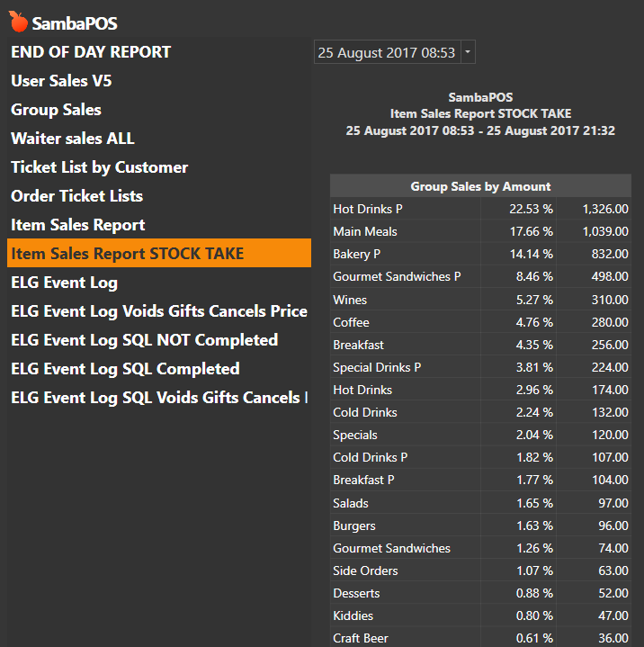Click the Desserts row label
Image resolution: width=644 pixels, height=647 pixels.
point(356,593)
